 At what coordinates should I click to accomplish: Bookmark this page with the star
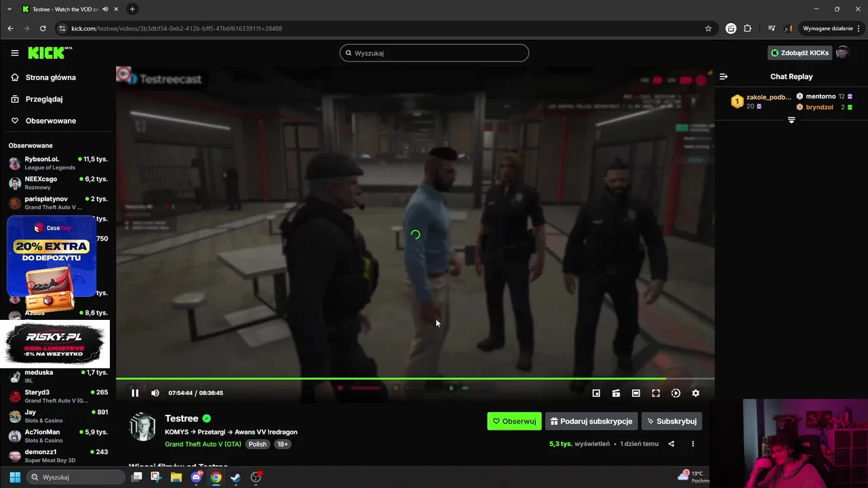[x=709, y=28]
